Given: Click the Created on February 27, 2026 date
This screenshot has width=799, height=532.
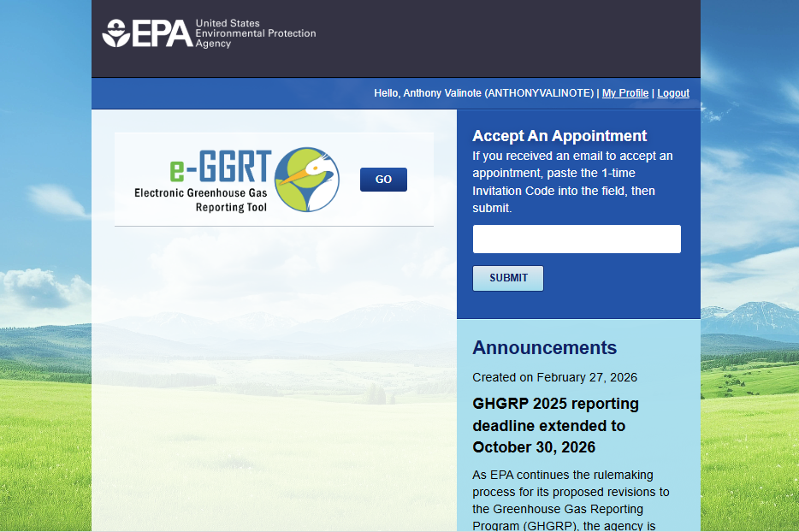Looking at the screenshot, I should 554,376.
